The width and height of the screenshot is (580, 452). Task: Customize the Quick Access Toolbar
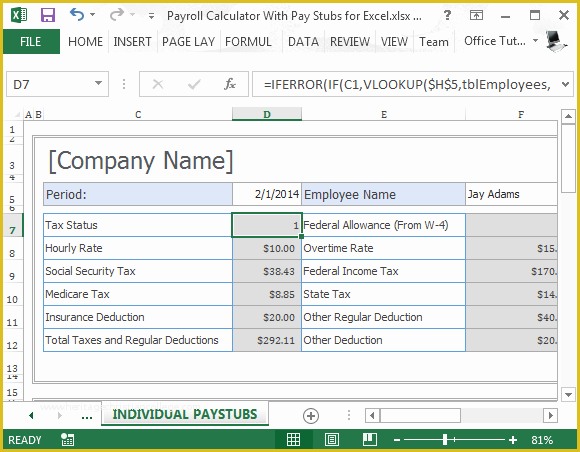coord(151,16)
